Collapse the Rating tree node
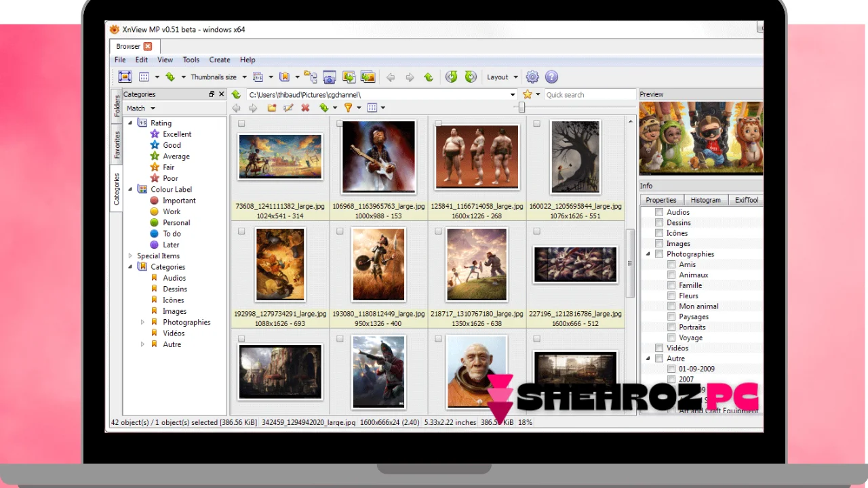The height and width of the screenshot is (488, 868). pos(130,123)
